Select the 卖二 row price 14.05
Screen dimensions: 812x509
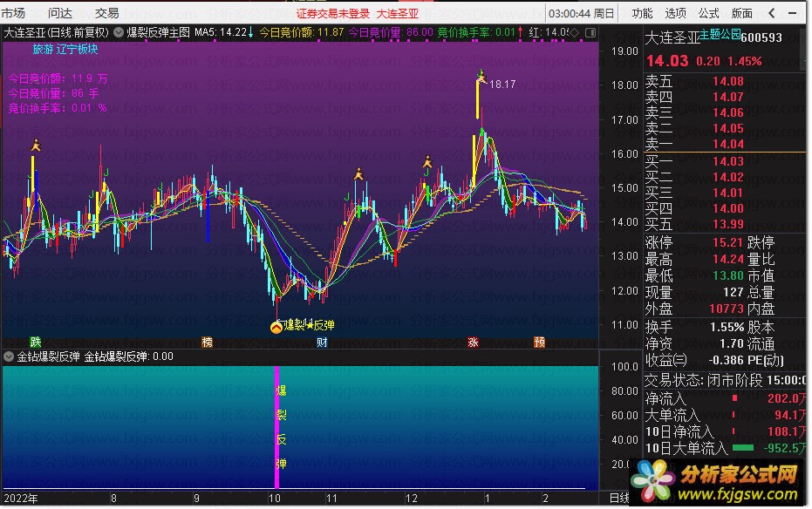[727, 128]
